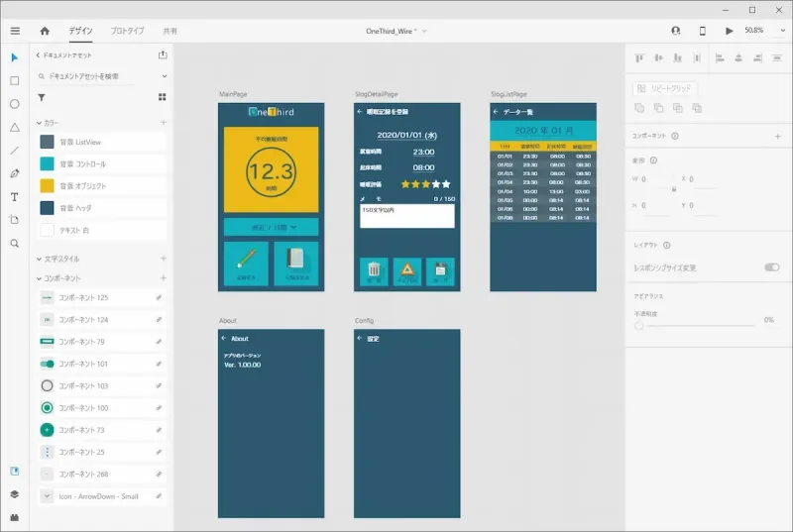The image size is (793, 532).
Task: Choose the Select arrow tool
Action: click(14, 57)
